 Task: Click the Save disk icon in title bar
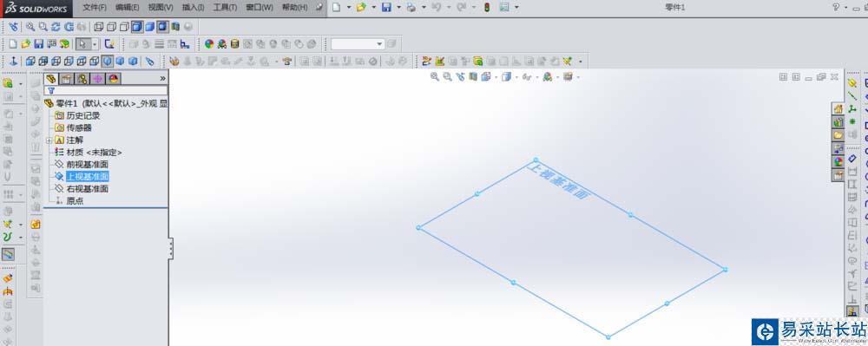click(x=386, y=7)
